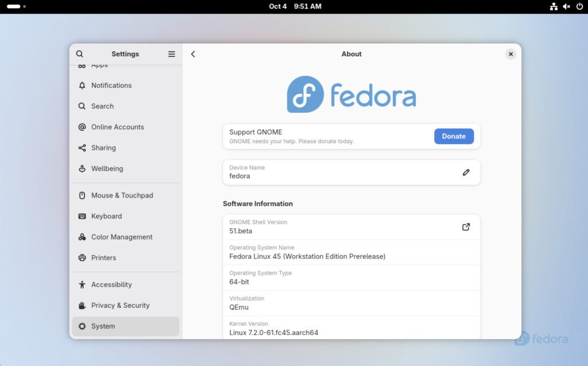Viewport: 588px width, 366px height.
Task: Click the Search sidebar magnifier icon
Action: pos(82,106)
